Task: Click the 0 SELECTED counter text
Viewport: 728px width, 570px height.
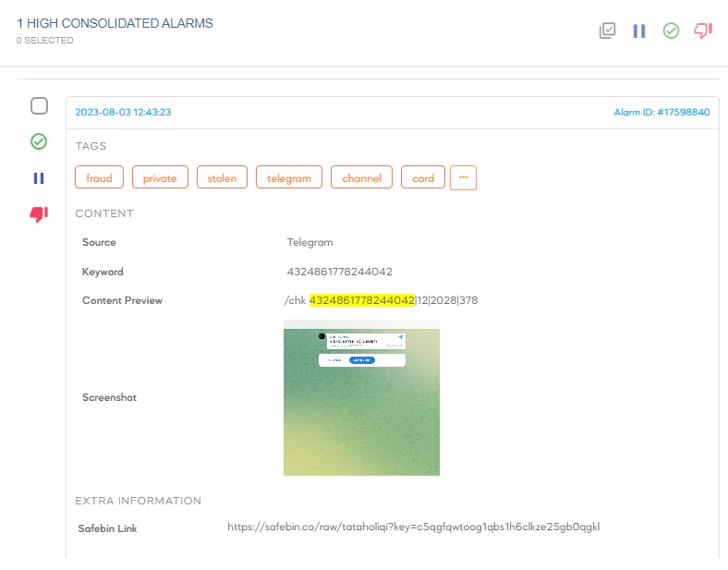Action: tap(45, 41)
